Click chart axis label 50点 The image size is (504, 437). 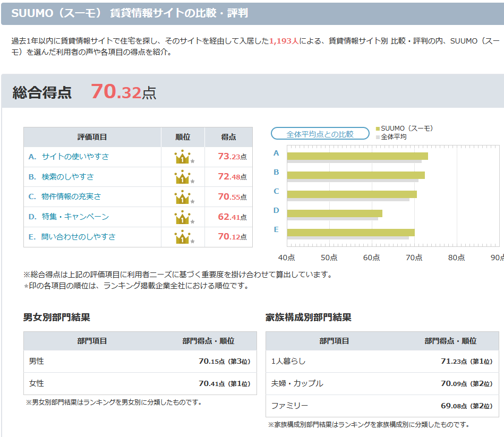[329, 258]
